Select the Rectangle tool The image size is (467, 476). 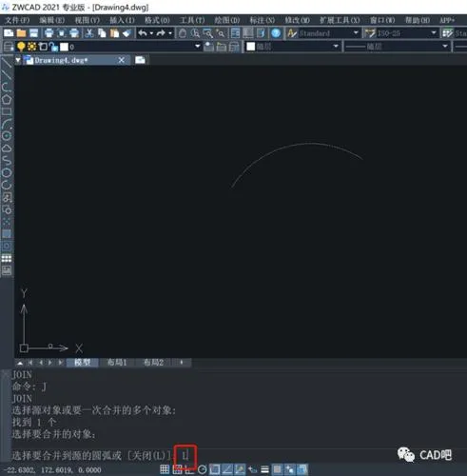(x=7, y=111)
